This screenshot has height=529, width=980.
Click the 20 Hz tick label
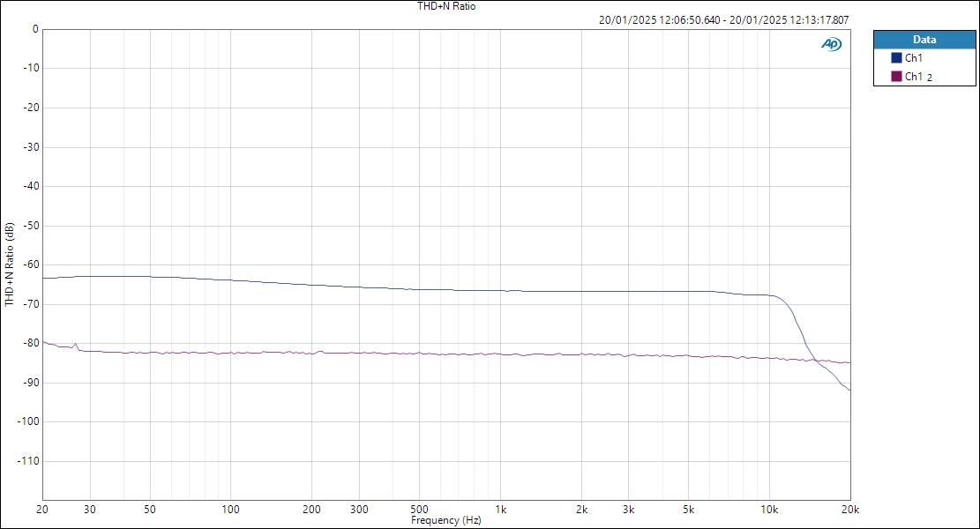[x=41, y=510]
